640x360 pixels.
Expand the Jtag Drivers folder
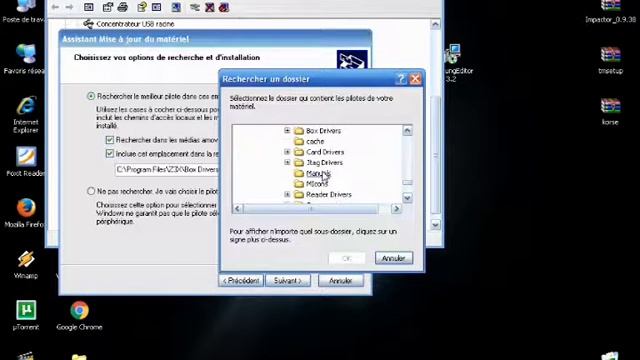(287, 162)
